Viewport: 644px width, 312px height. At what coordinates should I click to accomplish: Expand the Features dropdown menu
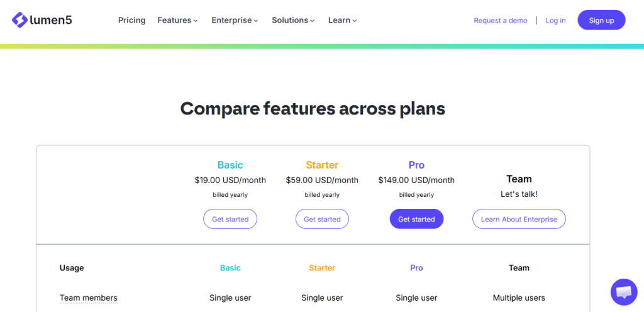tap(177, 20)
